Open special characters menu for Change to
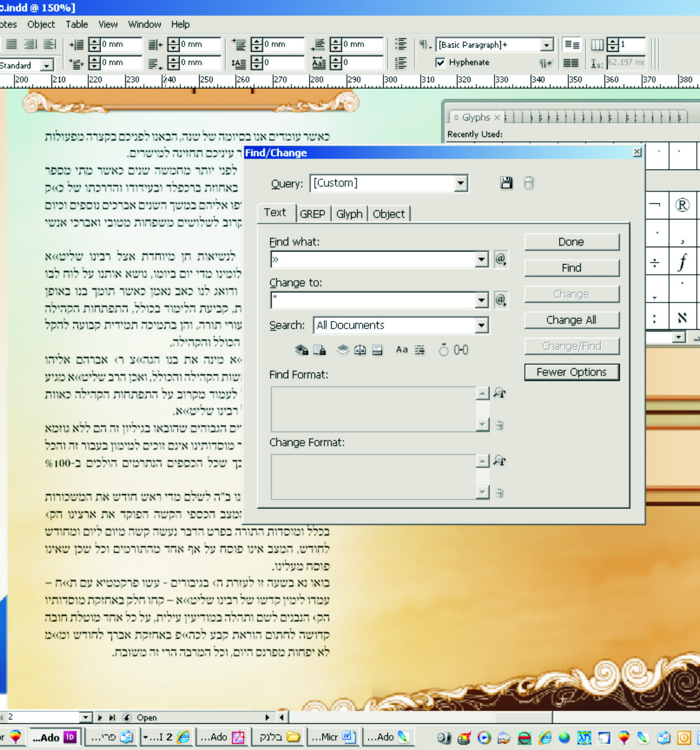The width and height of the screenshot is (700, 750). point(501,300)
